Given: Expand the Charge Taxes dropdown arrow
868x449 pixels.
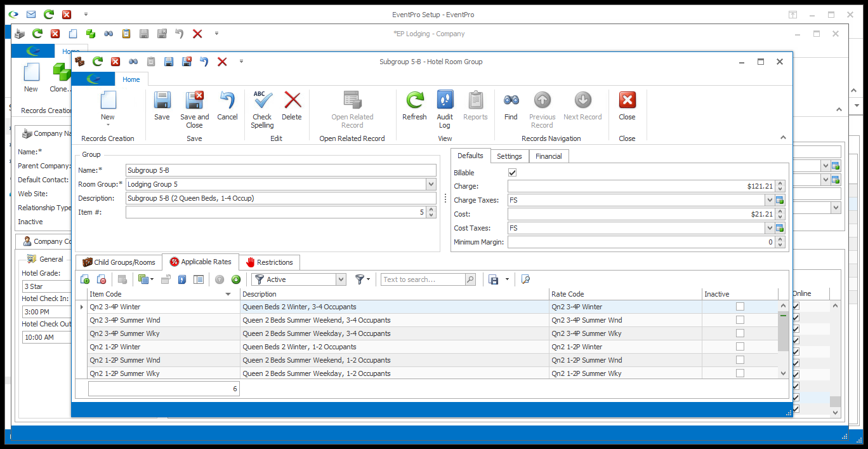Looking at the screenshot, I should tap(770, 200).
